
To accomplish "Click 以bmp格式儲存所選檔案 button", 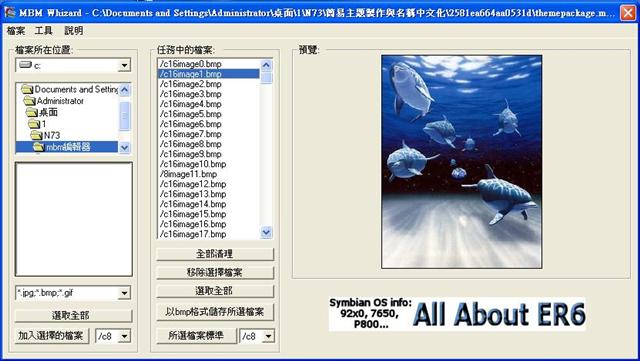I will 215,312.
